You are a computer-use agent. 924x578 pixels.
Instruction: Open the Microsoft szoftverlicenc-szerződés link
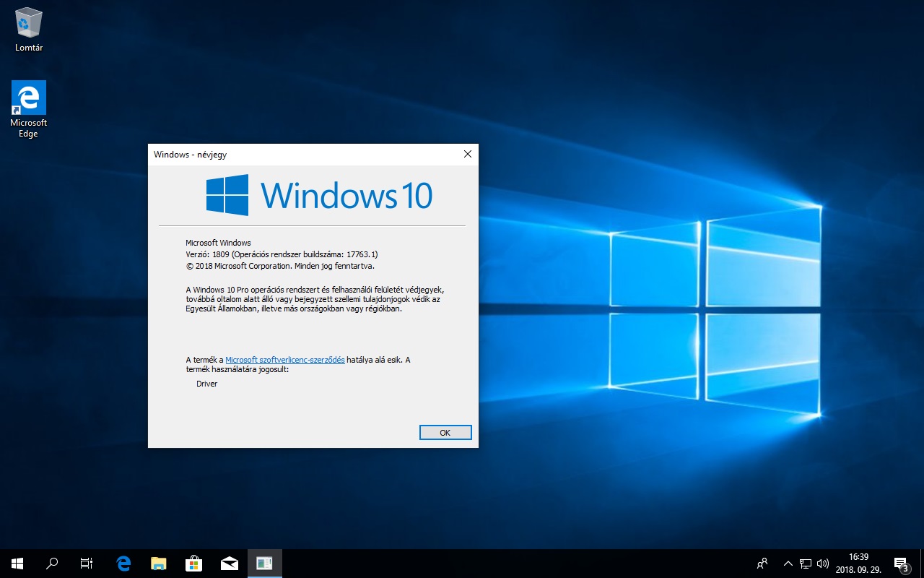(285, 360)
